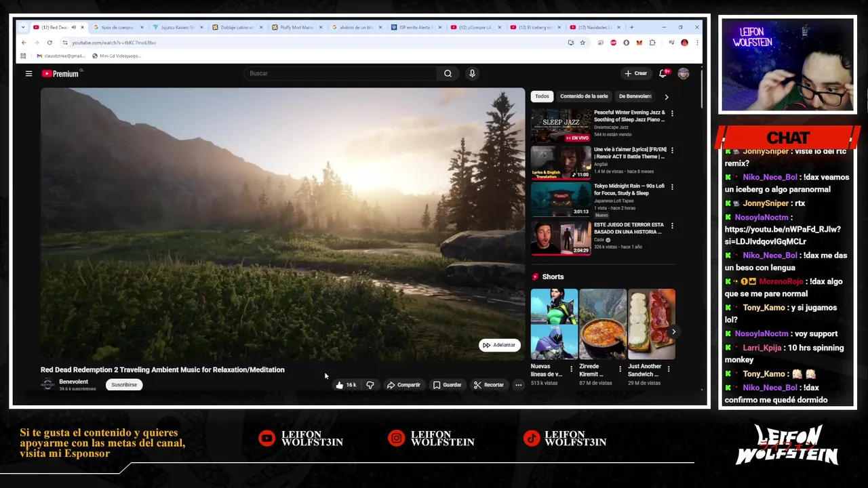Image resolution: width=868 pixels, height=488 pixels.
Task: Open the Chrome apps grid in bookmarks bar
Action: (23, 56)
